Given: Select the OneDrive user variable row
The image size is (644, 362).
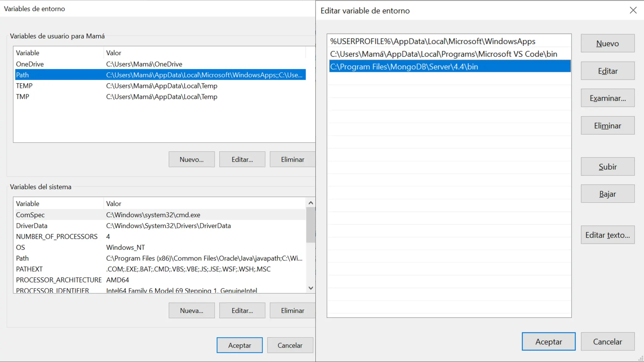Looking at the screenshot, I should point(160,64).
